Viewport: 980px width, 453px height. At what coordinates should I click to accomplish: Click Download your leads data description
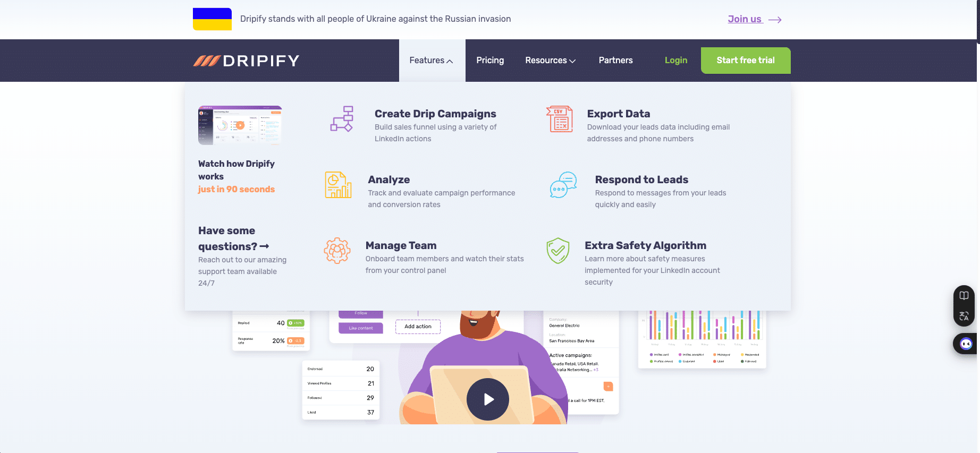[658, 133]
